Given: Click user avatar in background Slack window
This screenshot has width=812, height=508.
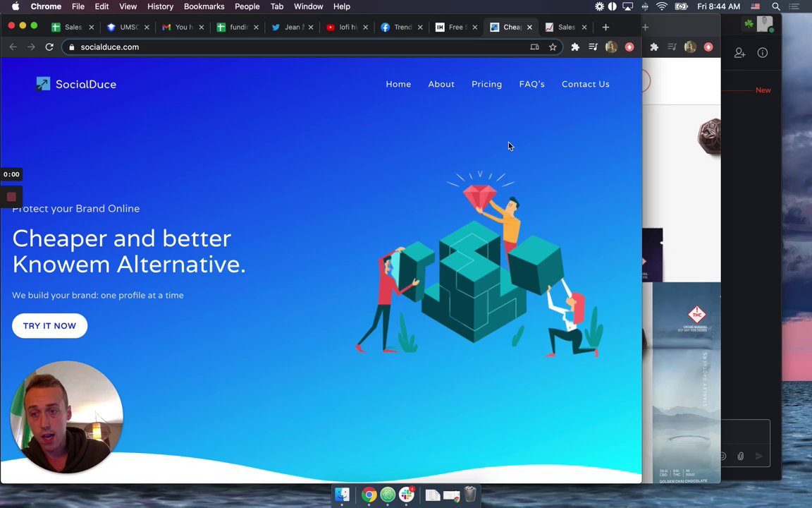Looking at the screenshot, I should click(x=764, y=24).
